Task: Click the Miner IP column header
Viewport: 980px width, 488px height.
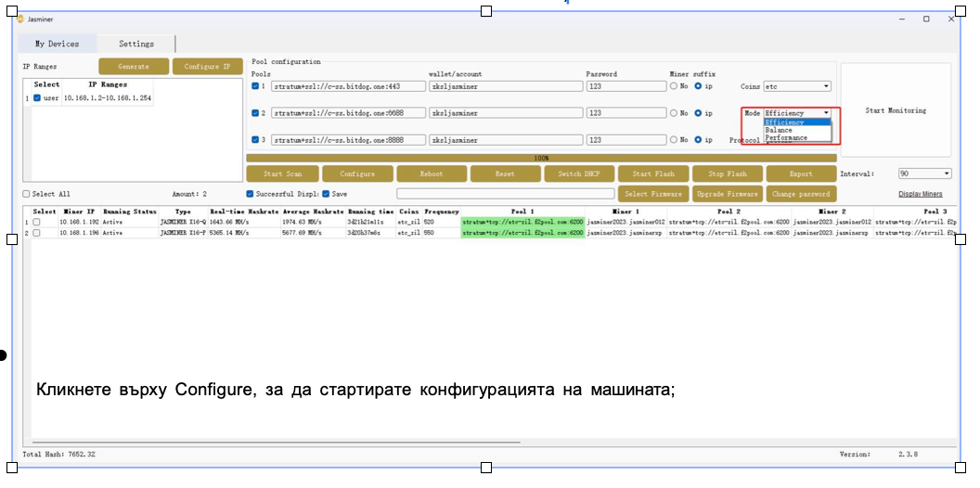Action: (79, 212)
